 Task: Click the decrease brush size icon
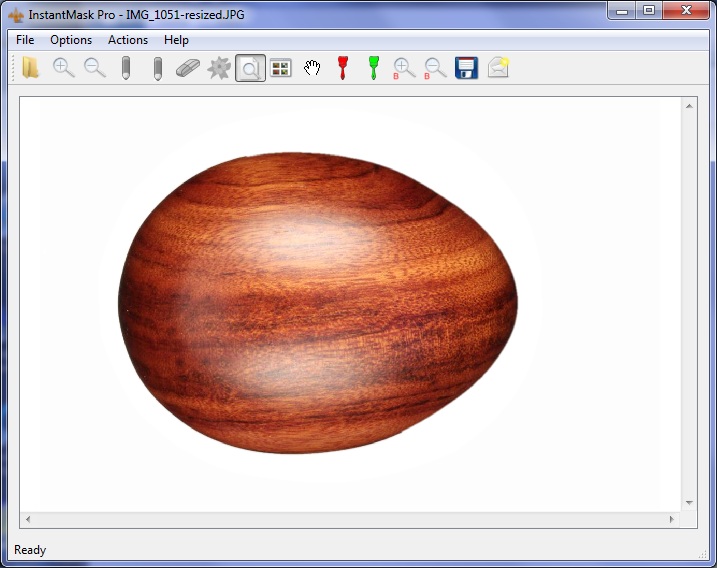pos(435,68)
